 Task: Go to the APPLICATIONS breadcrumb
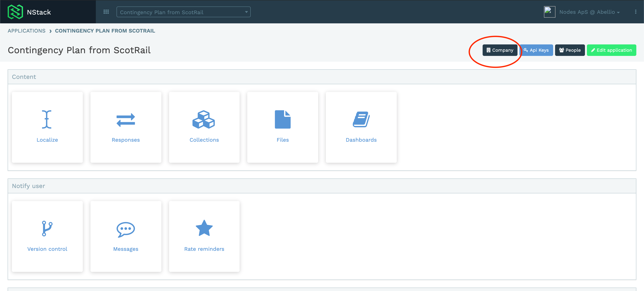(26, 31)
